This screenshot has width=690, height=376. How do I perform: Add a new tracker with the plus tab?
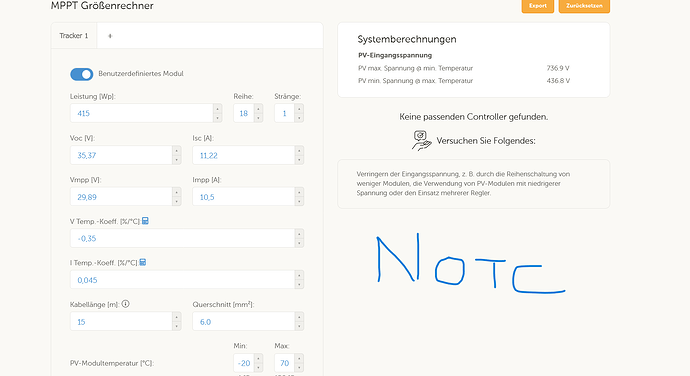click(110, 36)
